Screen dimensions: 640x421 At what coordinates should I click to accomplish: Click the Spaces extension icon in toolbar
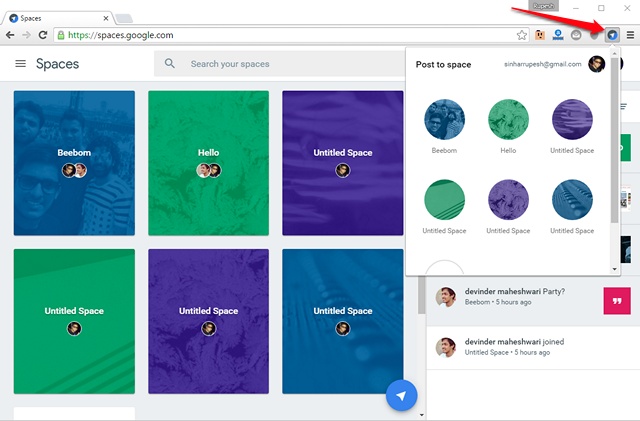click(x=612, y=35)
